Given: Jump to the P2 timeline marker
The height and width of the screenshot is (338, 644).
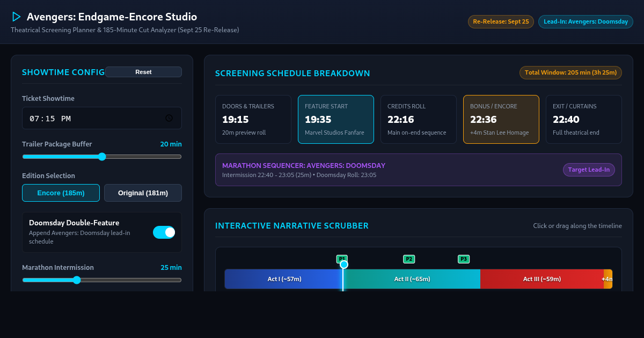Looking at the screenshot, I should [409, 259].
